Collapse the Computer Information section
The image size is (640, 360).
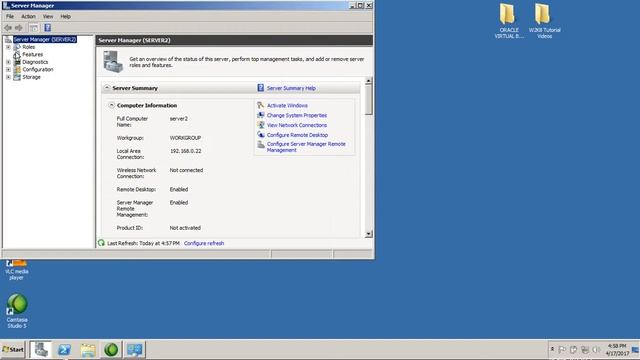pos(111,105)
